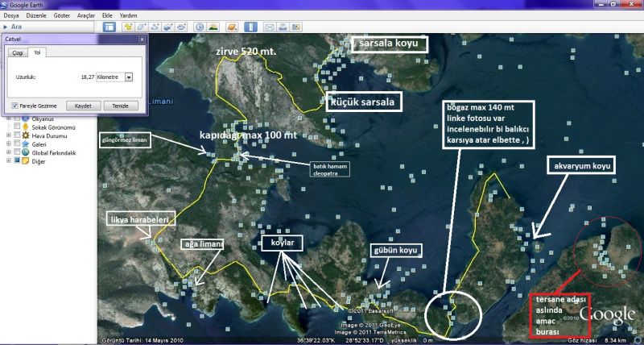Click the Kaydet button

coord(84,106)
